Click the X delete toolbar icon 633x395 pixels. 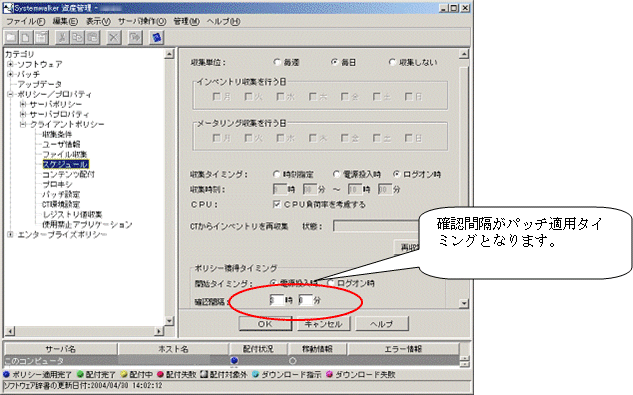(114, 38)
